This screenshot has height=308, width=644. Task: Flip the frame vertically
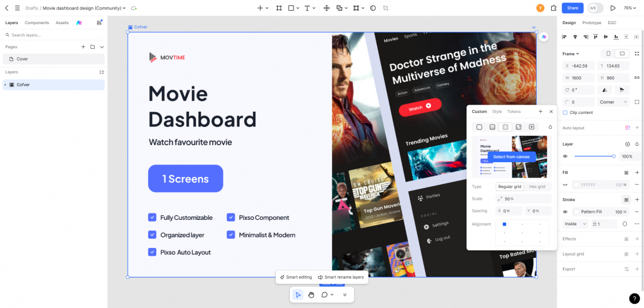click(622, 89)
